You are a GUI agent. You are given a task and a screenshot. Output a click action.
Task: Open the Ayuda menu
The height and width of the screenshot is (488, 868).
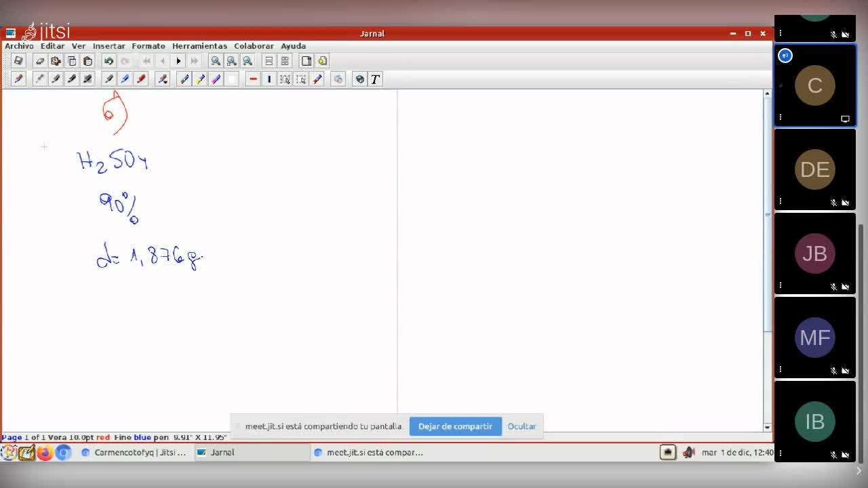click(x=293, y=46)
